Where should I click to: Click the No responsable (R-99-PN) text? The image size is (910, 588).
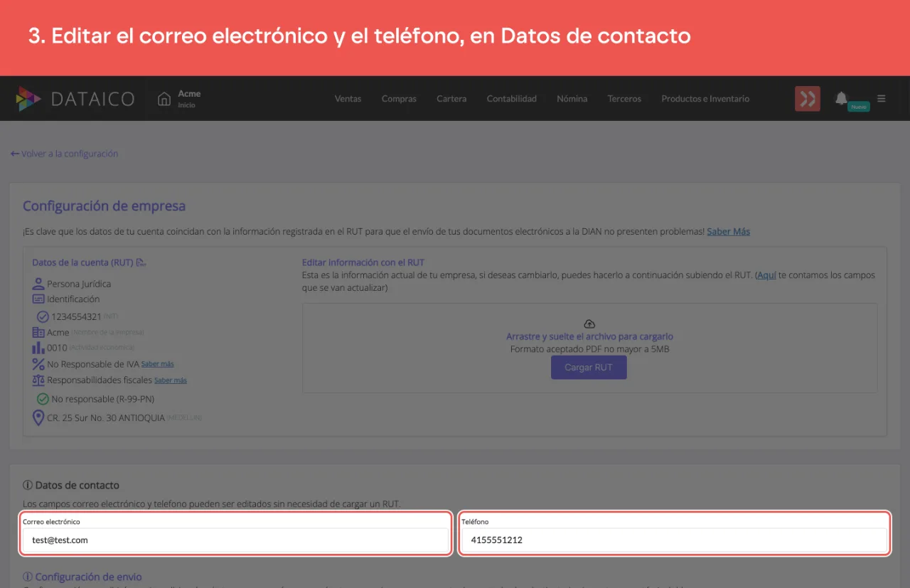coord(103,399)
